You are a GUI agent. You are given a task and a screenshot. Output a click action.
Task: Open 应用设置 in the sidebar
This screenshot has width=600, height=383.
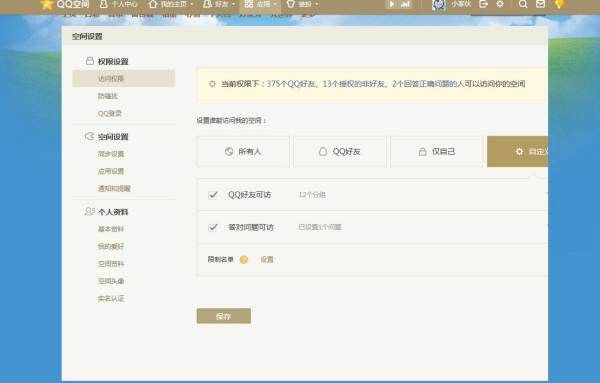pos(111,171)
